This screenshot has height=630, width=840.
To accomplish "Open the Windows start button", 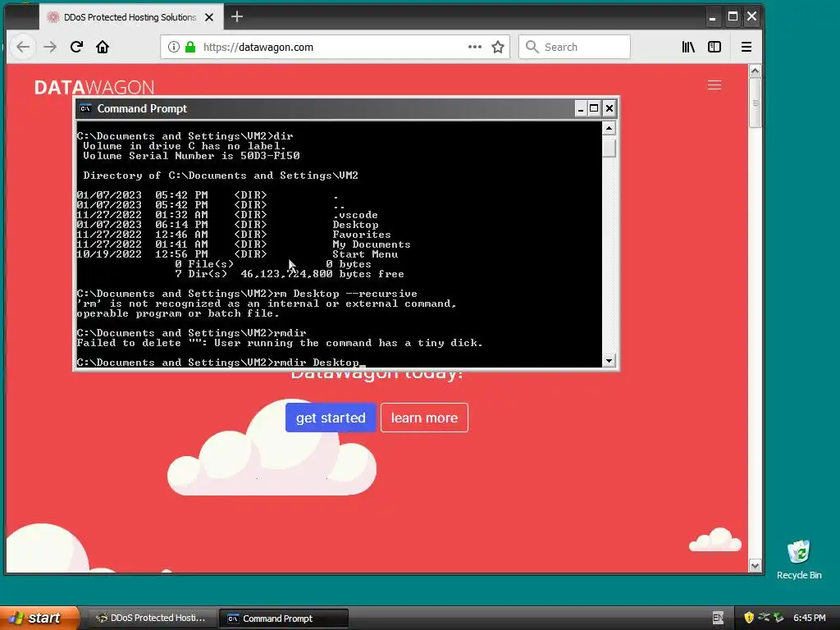I will point(39,618).
